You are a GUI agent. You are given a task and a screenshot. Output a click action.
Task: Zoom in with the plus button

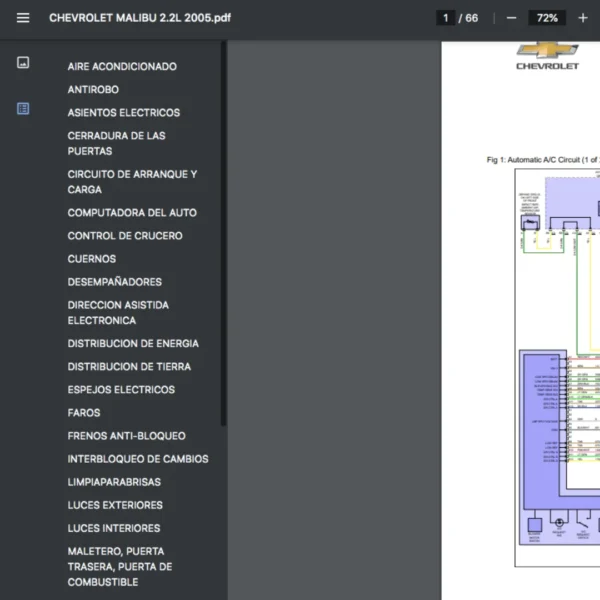click(582, 18)
